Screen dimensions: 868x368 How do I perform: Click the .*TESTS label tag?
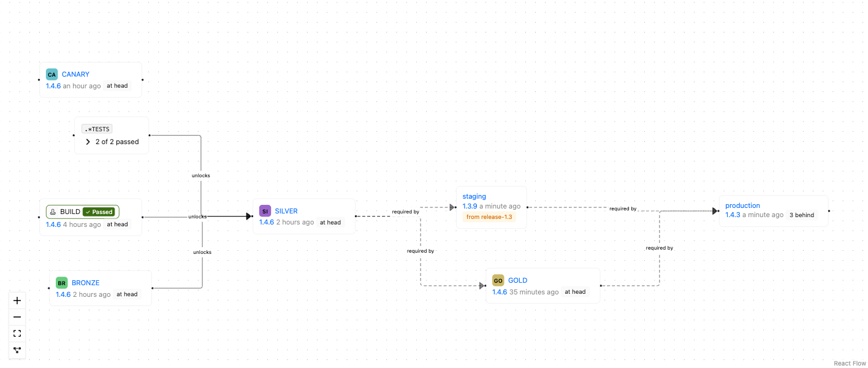(x=97, y=129)
